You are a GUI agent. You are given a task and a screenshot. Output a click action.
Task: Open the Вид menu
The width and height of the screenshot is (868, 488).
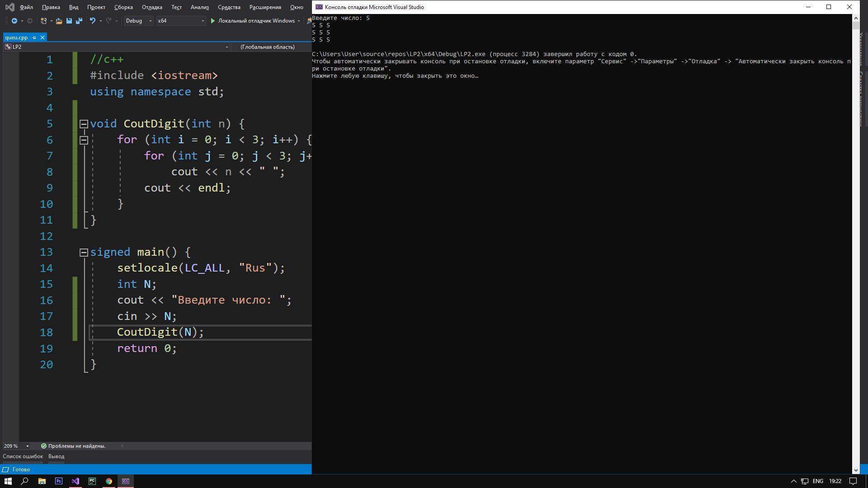pos(74,7)
